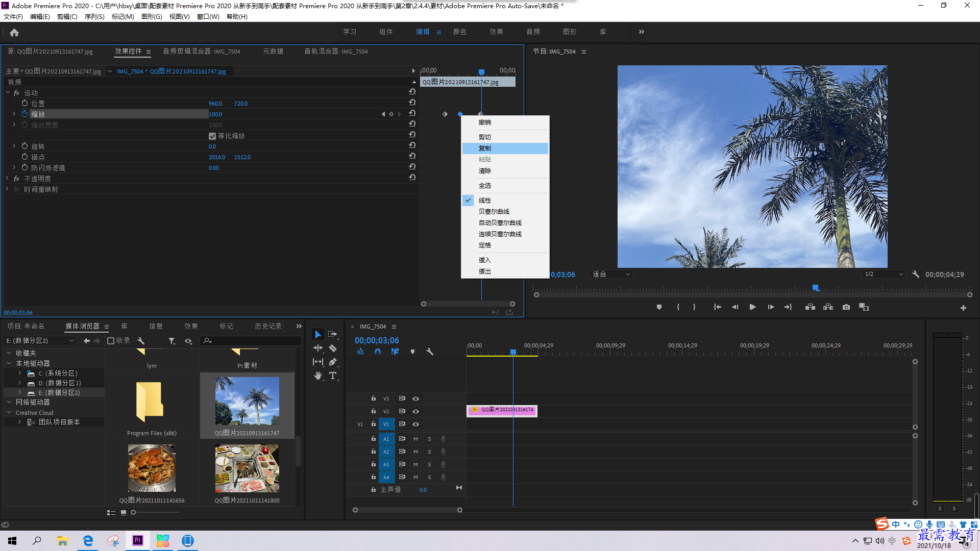Image resolution: width=980 pixels, height=551 pixels.
Task: Toggle Position animation stopwatch
Action: 24,103
